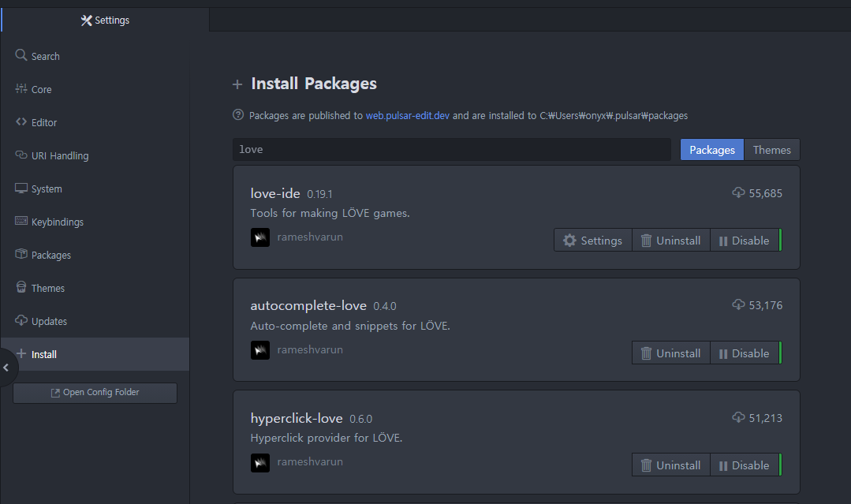Collapse the left dock with the chevron
851x504 pixels.
point(6,368)
